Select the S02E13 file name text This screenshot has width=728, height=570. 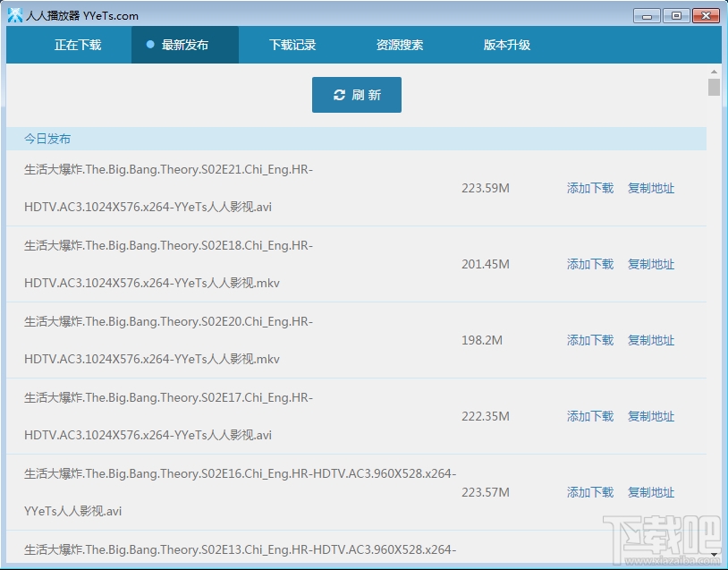[240, 550]
